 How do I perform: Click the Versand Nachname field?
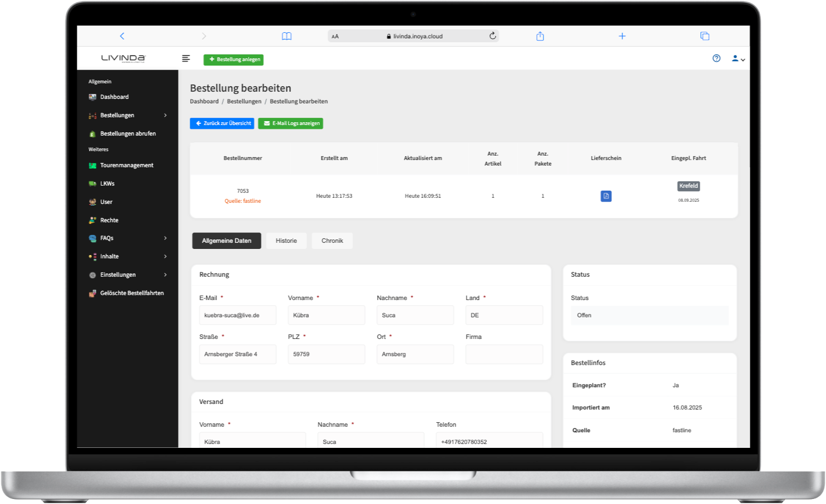pos(371,441)
